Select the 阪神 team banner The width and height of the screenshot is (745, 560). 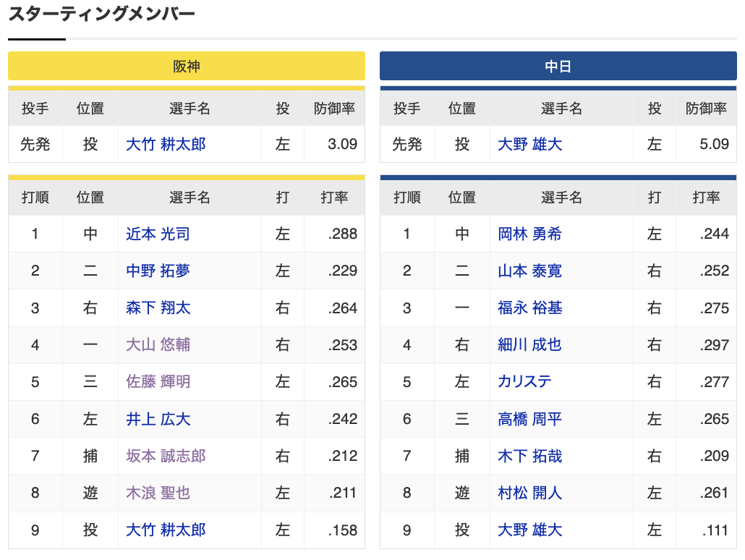[187, 65]
